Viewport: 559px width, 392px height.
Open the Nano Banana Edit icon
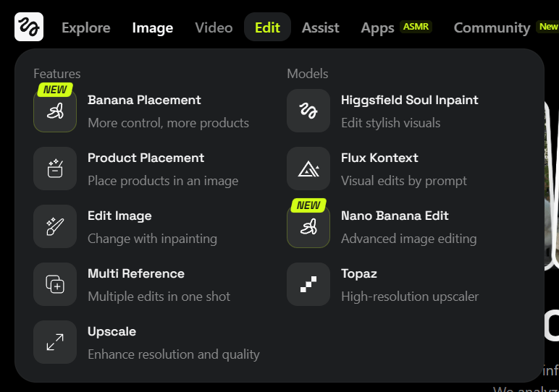click(x=308, y=227)
